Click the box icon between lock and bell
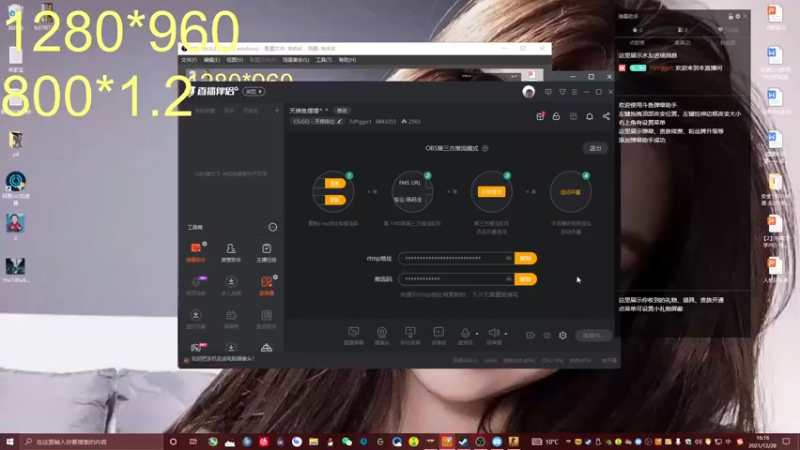Viewport: 800px width, 450px height. tap(573, 116)
